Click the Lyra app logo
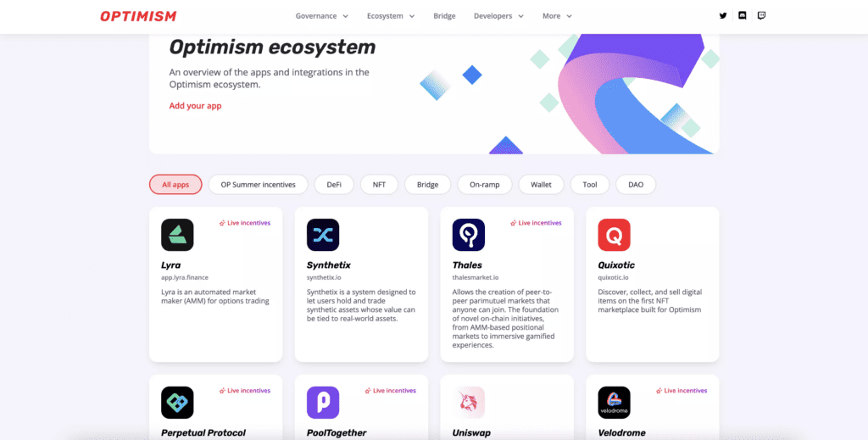Screen dimensions: 868x440 click(x=177, y=235)
